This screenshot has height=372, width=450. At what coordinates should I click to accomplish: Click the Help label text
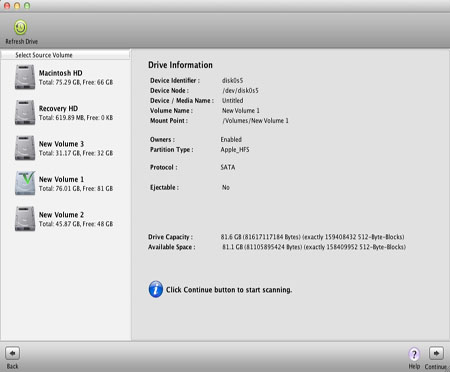[x=414, y=366]
